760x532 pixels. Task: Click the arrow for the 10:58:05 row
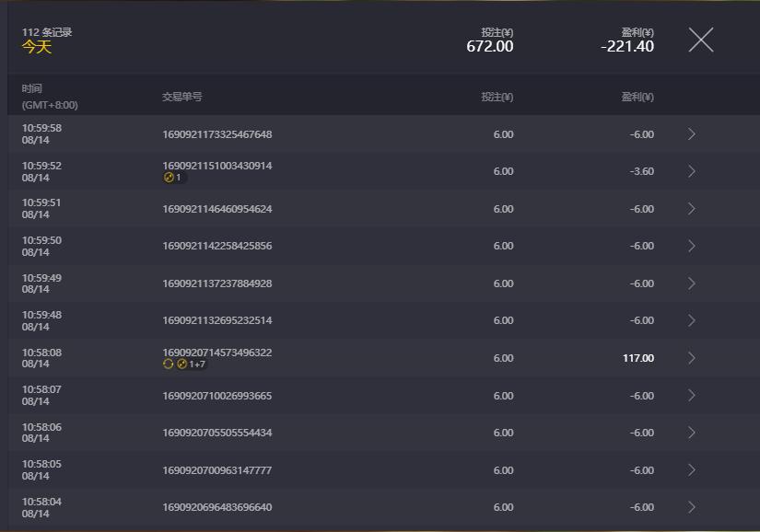tap(692, 470)
